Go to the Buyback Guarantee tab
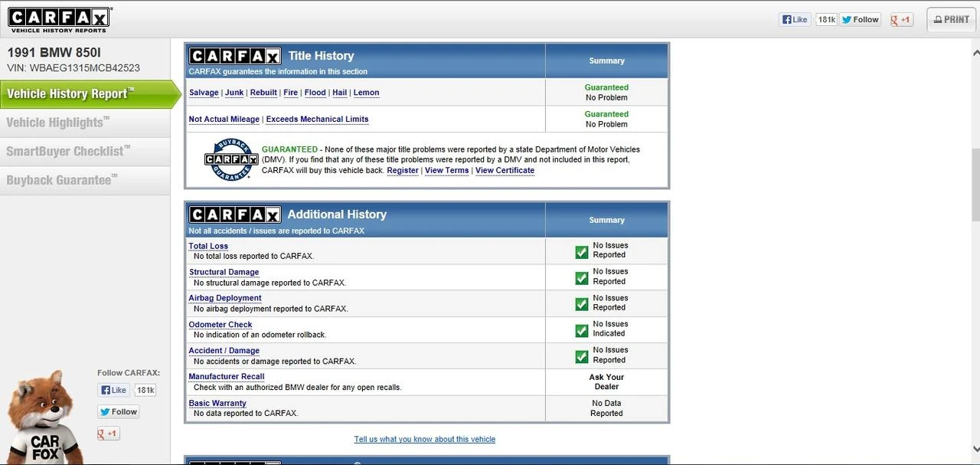 (x=85, y=181)
